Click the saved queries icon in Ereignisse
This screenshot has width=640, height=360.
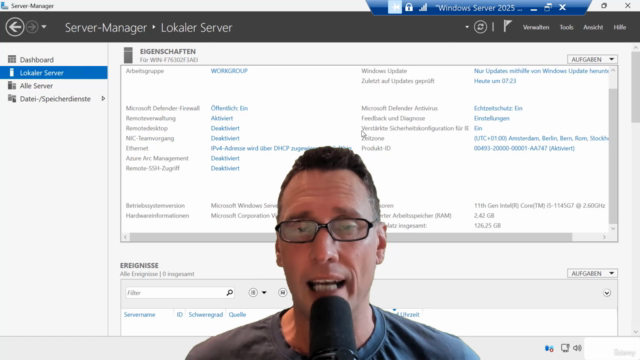(282, 293)
